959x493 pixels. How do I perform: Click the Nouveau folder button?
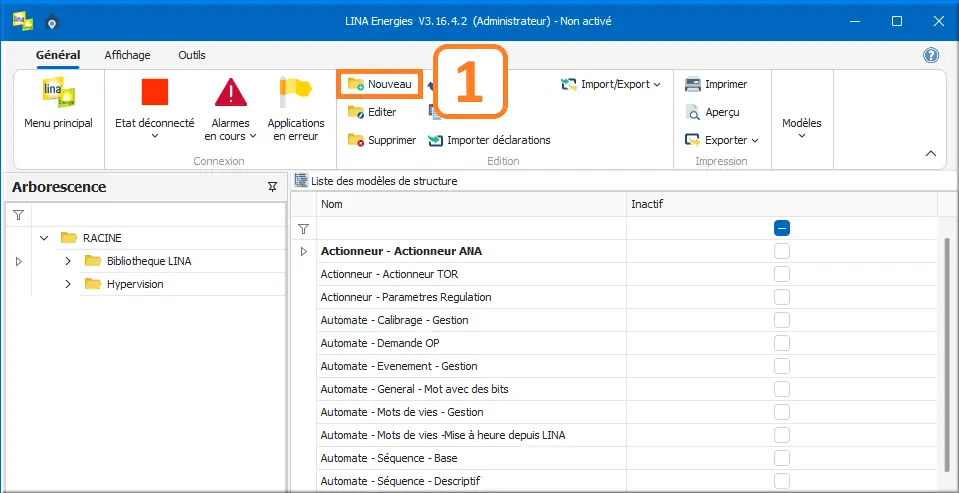point(380,84)
